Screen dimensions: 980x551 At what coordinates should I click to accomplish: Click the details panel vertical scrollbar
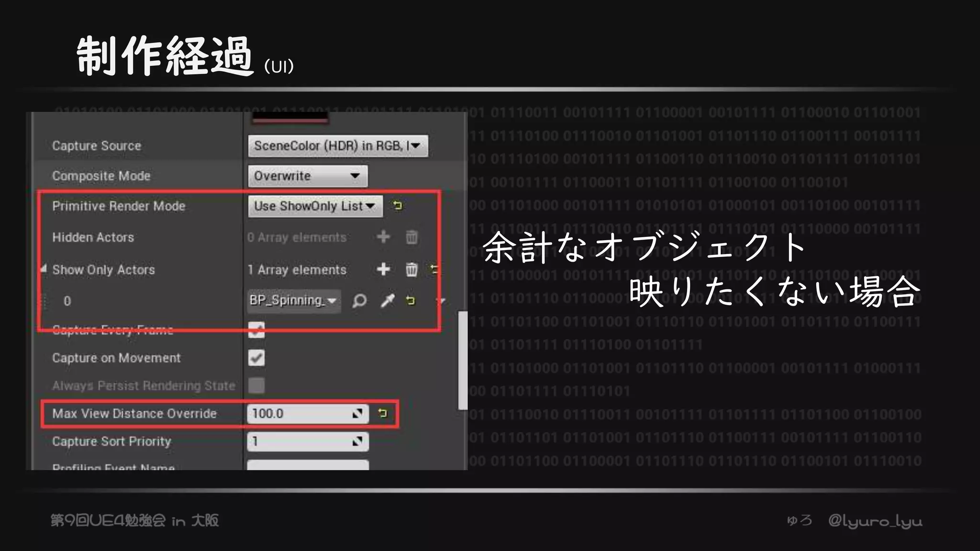tap(463, 361)
